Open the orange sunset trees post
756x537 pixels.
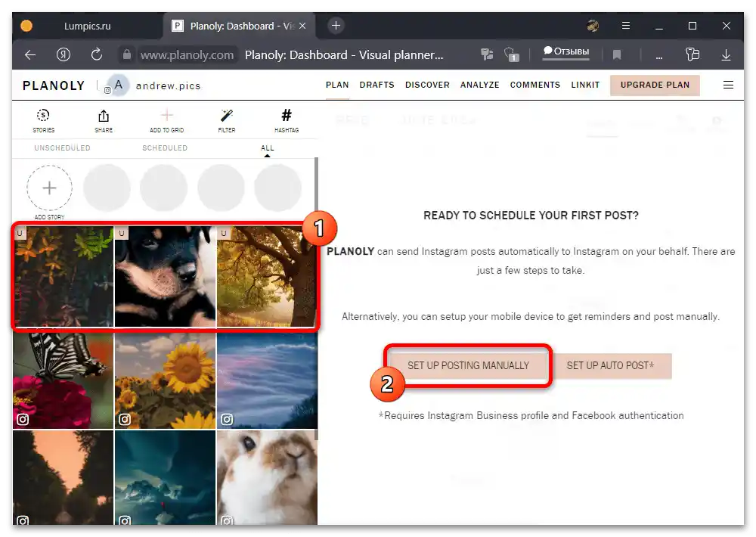pyautogui.click(x=64, y=477)
